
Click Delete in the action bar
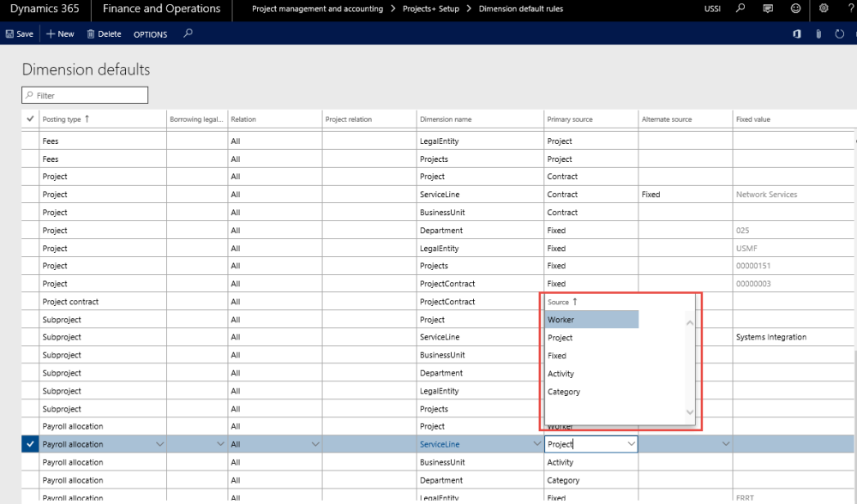(x=104, y=34)
